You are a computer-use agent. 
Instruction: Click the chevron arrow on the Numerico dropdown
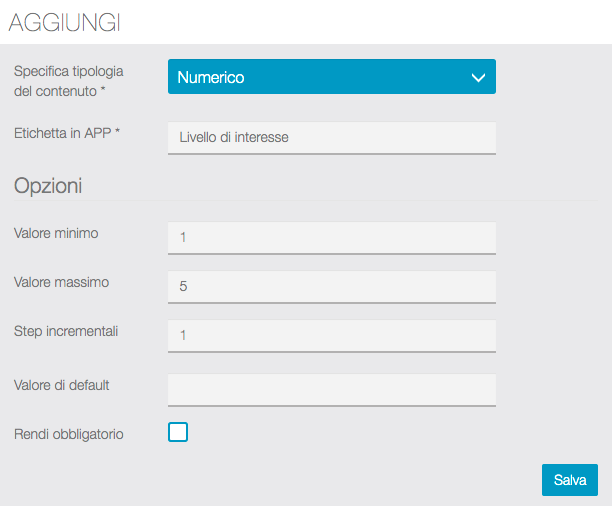tap(477, 78)
